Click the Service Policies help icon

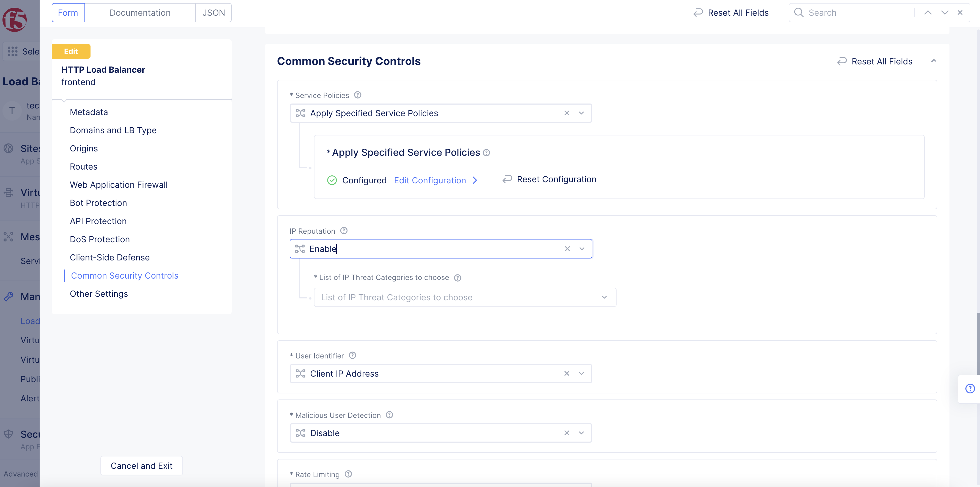[x=358, y=95]
